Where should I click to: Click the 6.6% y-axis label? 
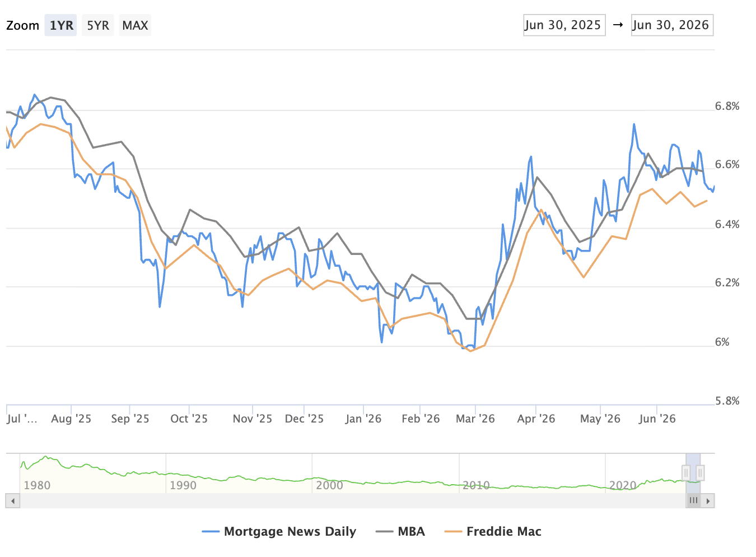click(x=727, y=165)
